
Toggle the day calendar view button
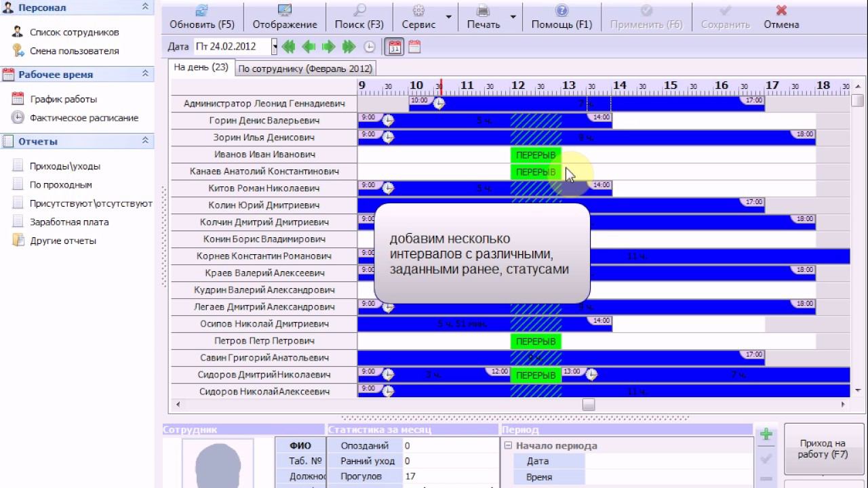(x=394, y=47)
